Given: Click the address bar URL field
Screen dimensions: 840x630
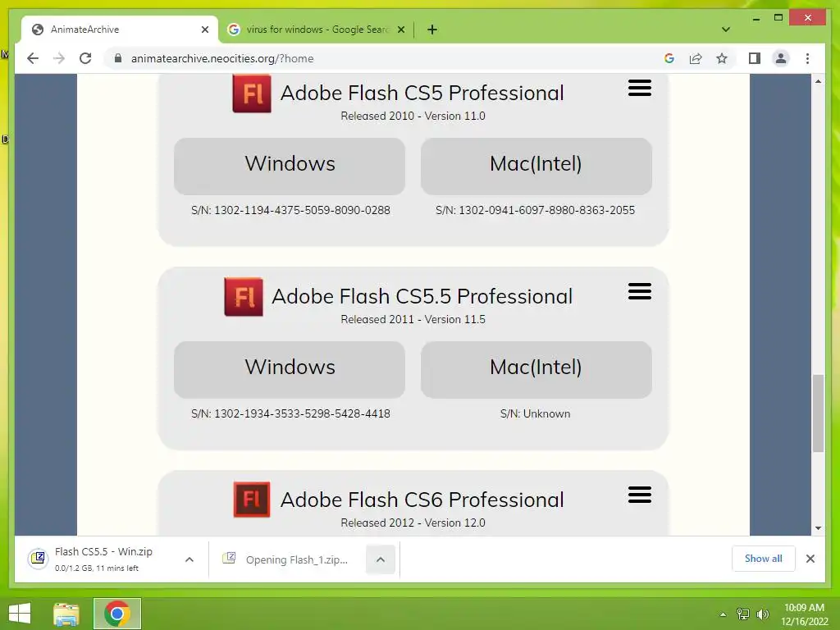Looking at the screenshot, I should [375, 58].
